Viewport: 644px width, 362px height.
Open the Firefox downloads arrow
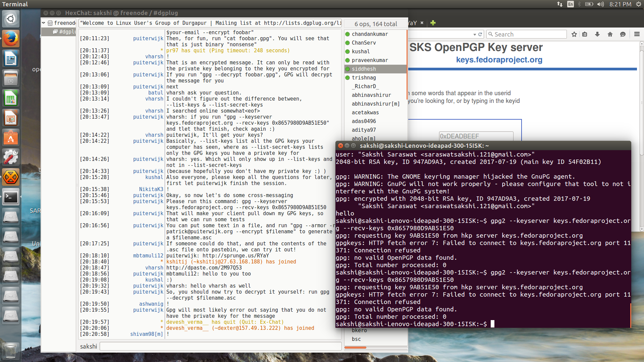597,34
